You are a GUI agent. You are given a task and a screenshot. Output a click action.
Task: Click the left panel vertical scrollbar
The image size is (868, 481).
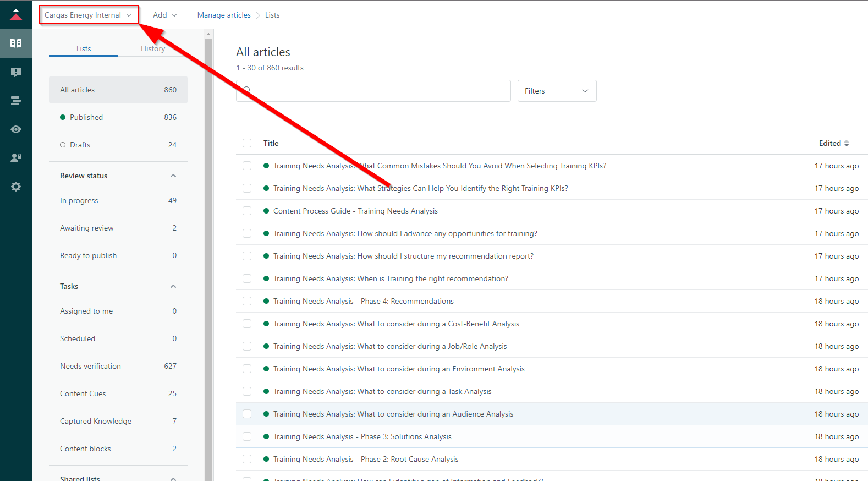208,259
